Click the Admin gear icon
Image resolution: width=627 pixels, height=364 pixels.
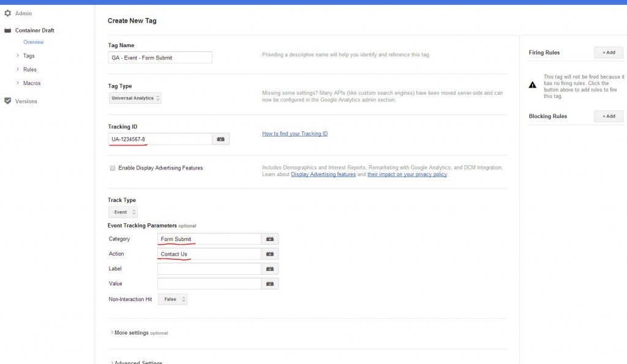[x=7, y=13]
